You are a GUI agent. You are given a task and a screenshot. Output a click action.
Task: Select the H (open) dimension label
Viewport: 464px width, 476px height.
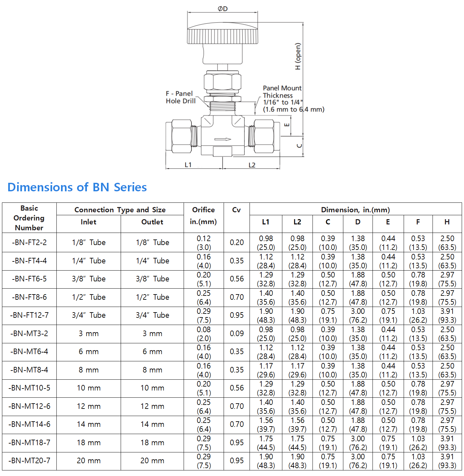click(x=298, y=56)
